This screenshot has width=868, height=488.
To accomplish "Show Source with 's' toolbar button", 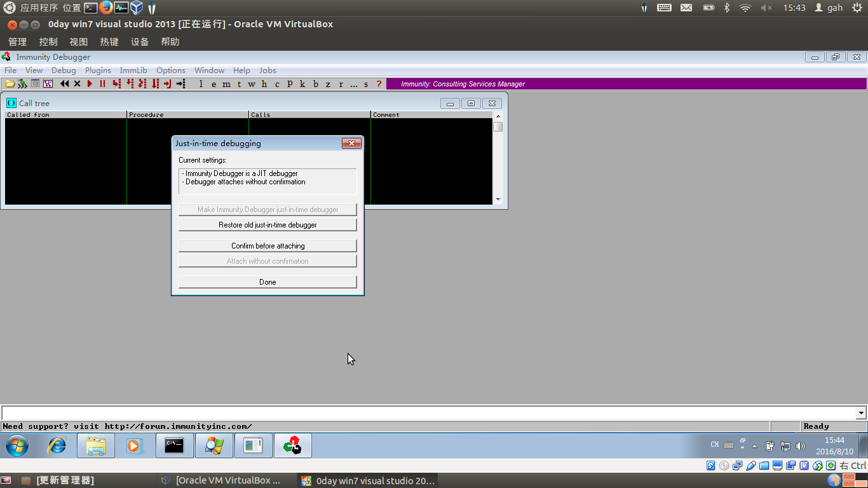I will point(366,84).
